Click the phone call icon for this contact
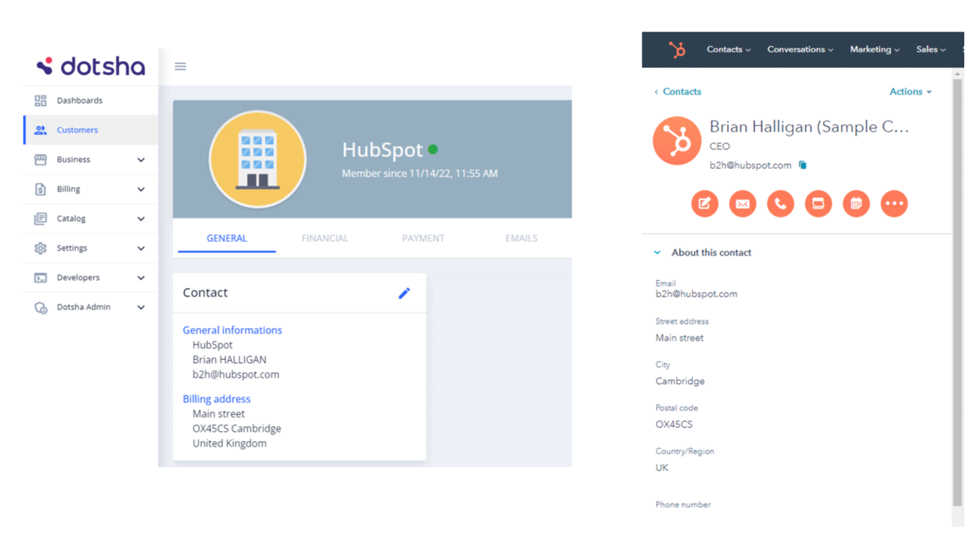Image resolution: width=980 pixels, height=552 pixels. [x=780, y=204]
